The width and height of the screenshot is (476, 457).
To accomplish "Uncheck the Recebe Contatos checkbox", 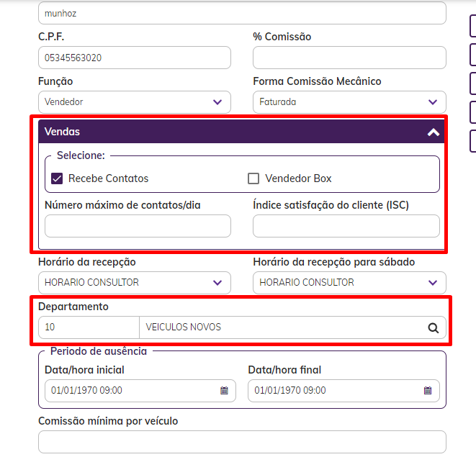I will click(x=58, y=178).
